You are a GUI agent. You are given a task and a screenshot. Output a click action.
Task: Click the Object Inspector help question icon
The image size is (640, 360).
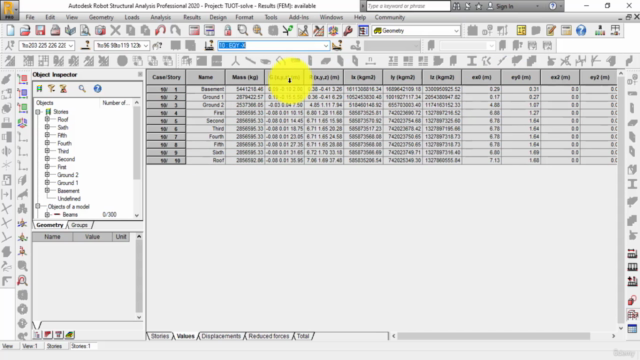(x=97, y=89)
